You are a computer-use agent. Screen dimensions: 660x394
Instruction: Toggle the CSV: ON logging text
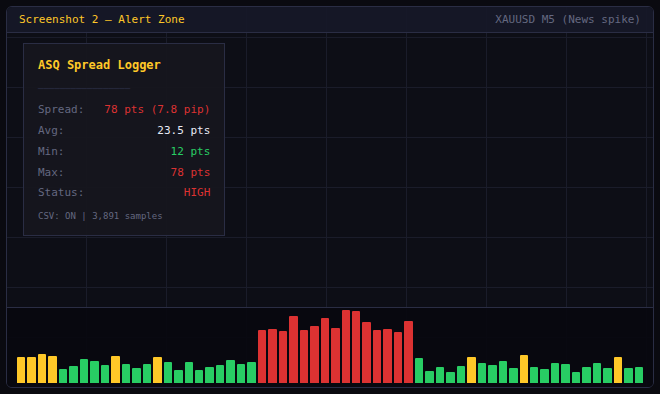pyautogui.click(x=57, y=216)
